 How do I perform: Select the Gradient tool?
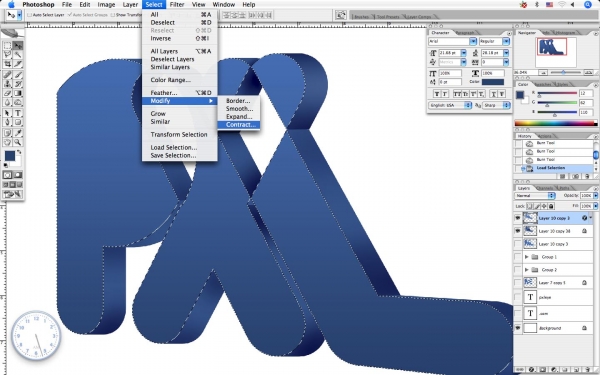point(18,93)
